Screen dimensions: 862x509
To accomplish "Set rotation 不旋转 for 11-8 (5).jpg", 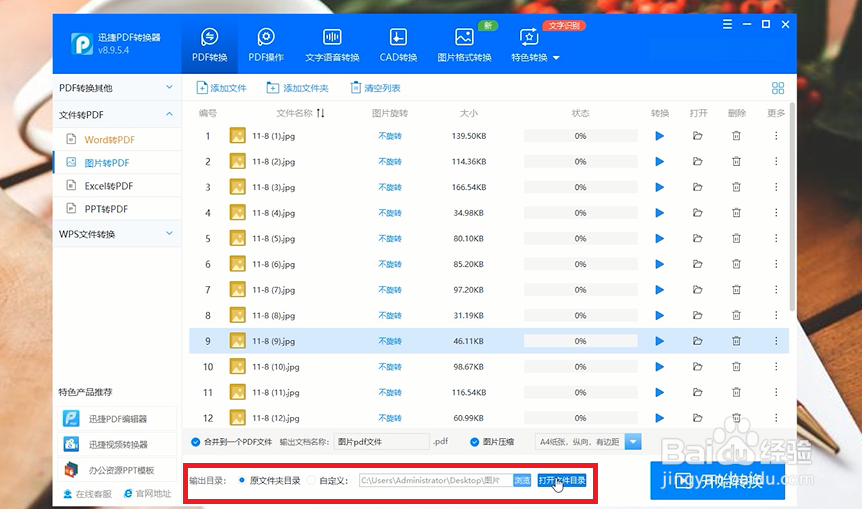I will [x=390, y=239].
